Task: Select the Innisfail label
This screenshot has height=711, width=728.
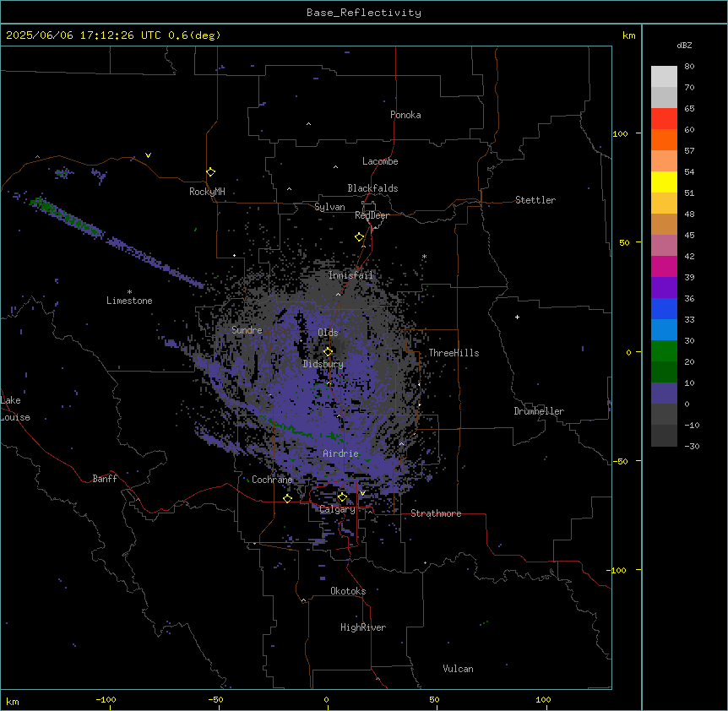Action: coord(350,275)
